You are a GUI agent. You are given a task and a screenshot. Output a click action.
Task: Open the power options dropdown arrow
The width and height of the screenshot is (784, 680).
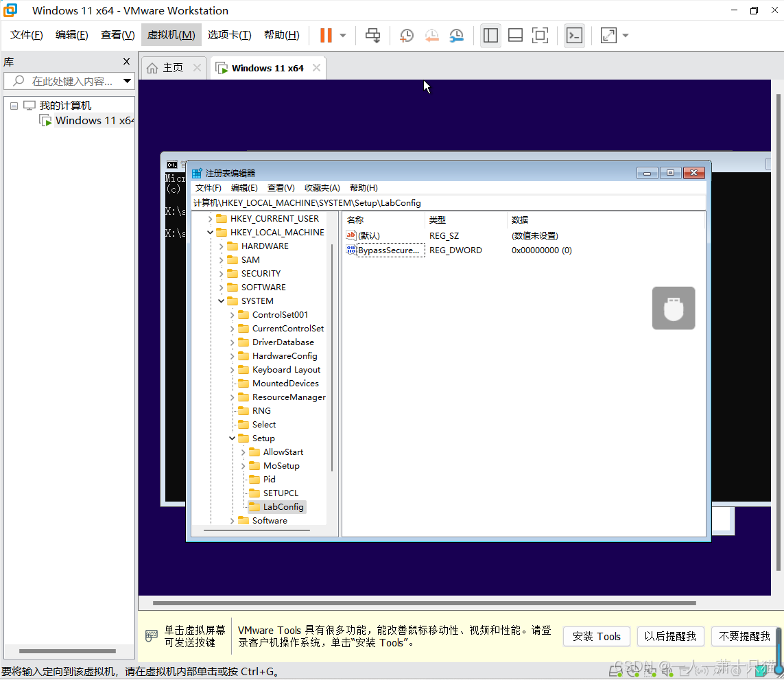343,36
